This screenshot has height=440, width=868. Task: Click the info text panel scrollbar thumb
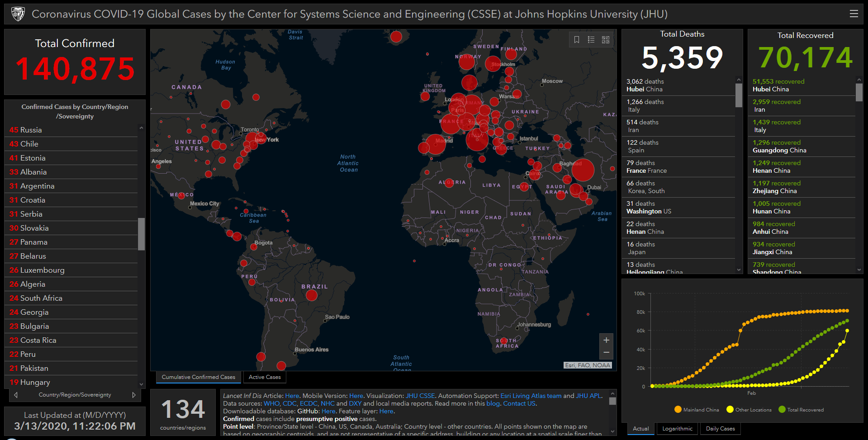[x=613, y=401]
